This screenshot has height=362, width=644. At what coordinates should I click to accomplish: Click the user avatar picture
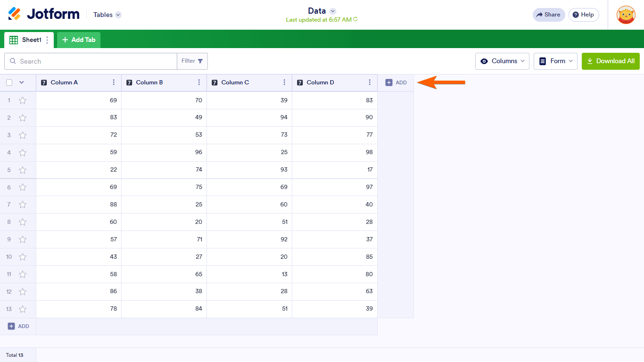[626, 15]
